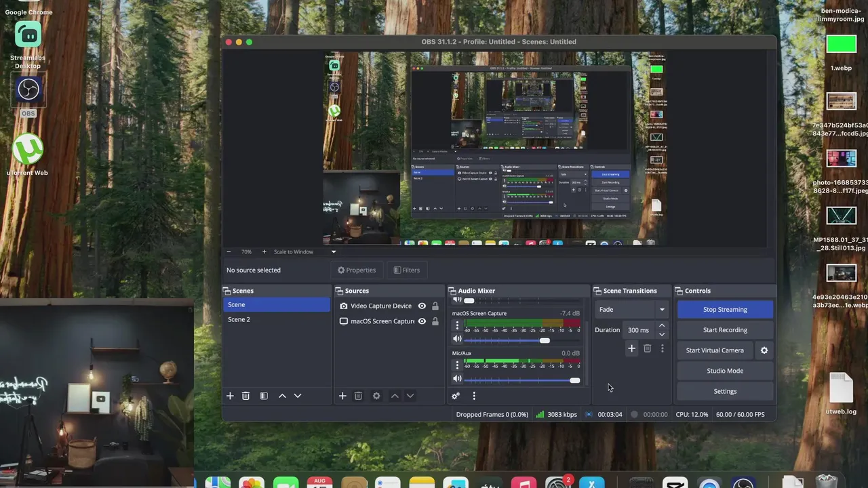Click the Filters button
Image resolution: width=868 pixels, height=488 pixels.
pyautogui.click(x=407, y=270)
